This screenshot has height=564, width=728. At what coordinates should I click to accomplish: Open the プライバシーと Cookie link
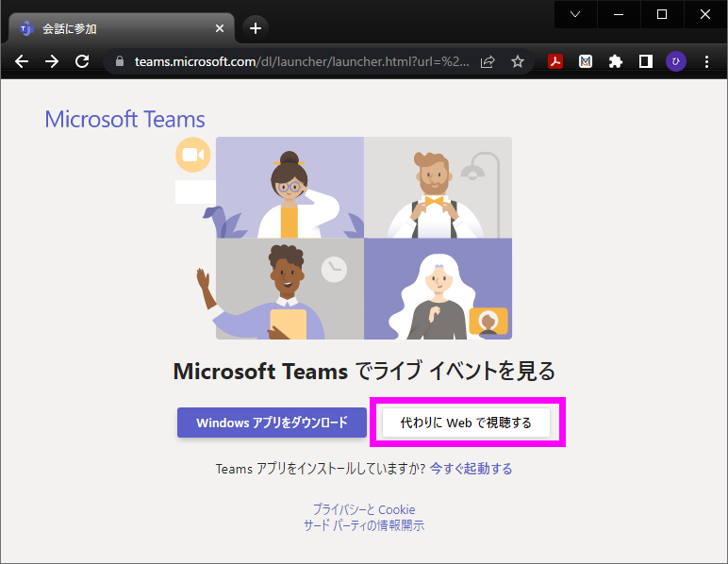pyautogui.click(x=364, y=509)
